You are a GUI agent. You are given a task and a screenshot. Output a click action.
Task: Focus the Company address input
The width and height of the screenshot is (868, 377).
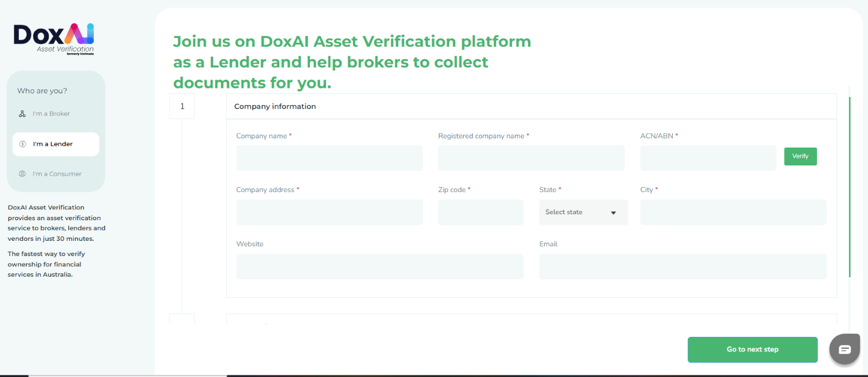tap(329, 212)
